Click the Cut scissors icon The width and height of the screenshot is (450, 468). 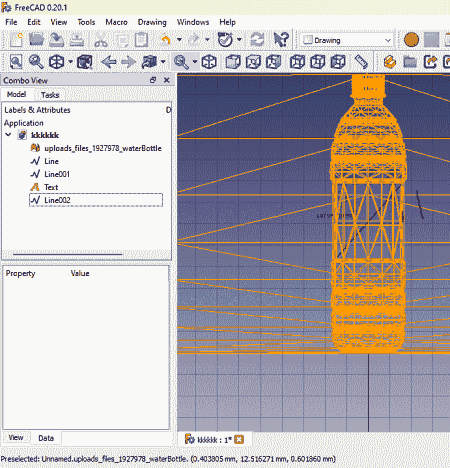click(101, 40)
